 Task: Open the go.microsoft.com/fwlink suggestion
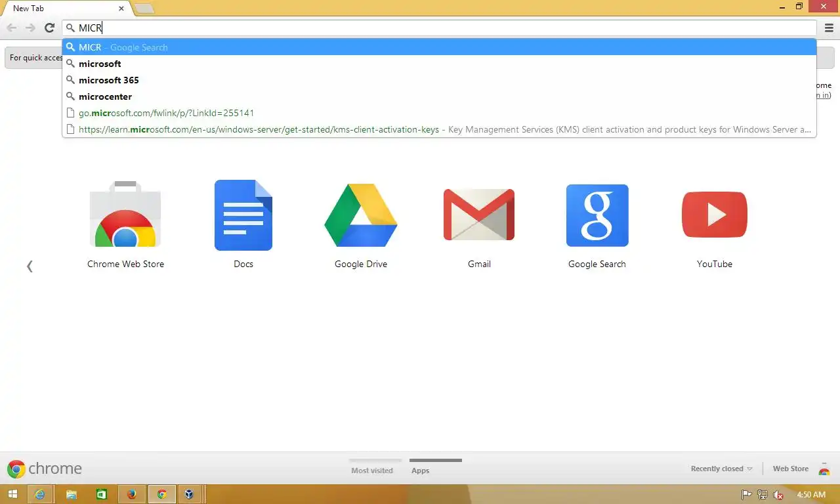point(439,113)
